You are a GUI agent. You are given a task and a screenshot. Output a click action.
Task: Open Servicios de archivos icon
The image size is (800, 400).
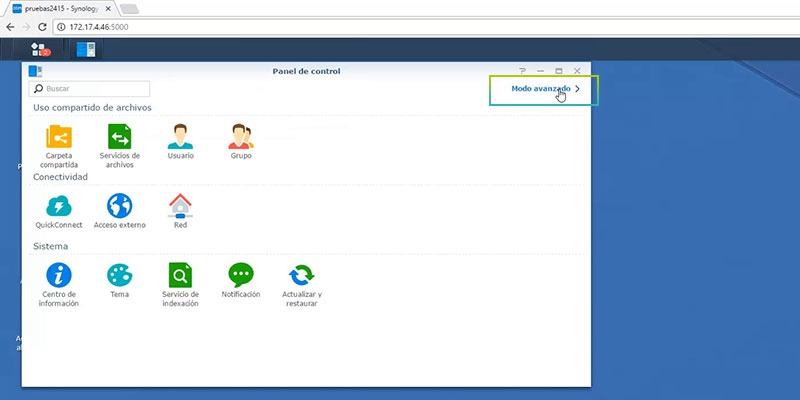tap(119, 136)
